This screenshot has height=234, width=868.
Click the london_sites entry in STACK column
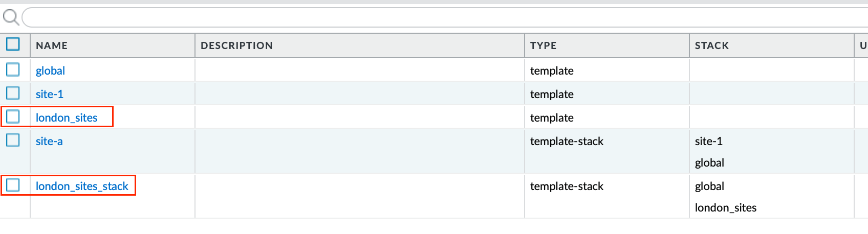click(725, 208)
